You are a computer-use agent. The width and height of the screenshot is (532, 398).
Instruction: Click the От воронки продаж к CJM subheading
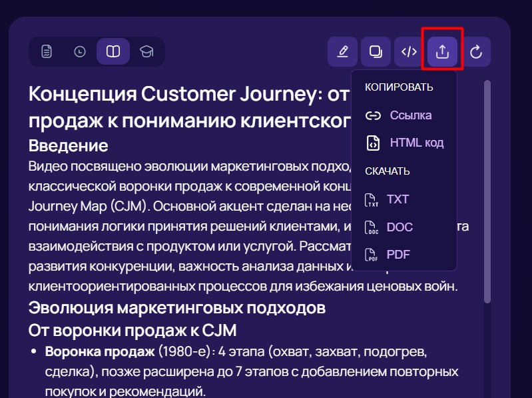click(133, 331)
